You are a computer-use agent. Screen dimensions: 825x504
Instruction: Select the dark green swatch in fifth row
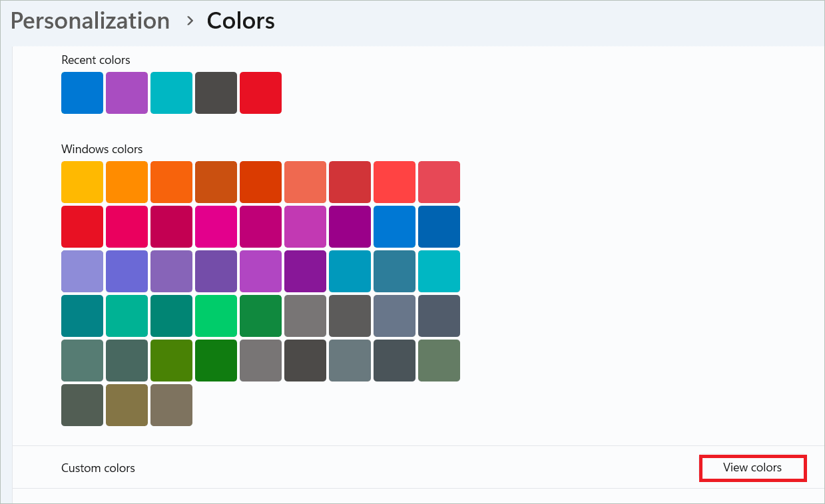pyautogui.click(x=216, y=360)
